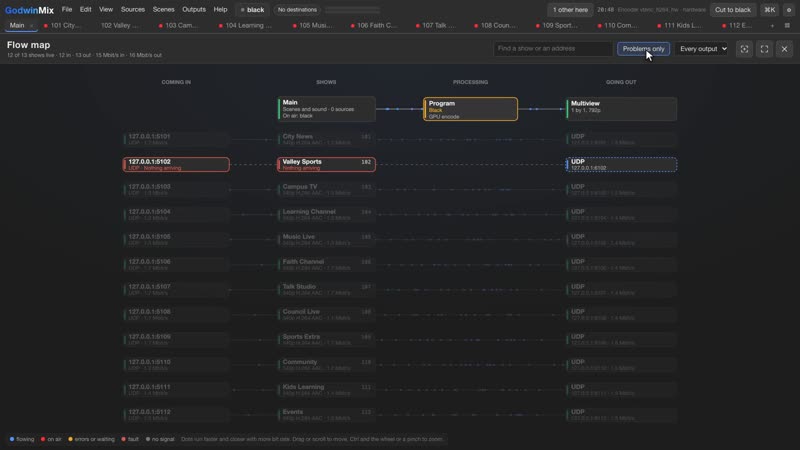
Task: Switch to the 102 Valley tab
Action: 119,26
